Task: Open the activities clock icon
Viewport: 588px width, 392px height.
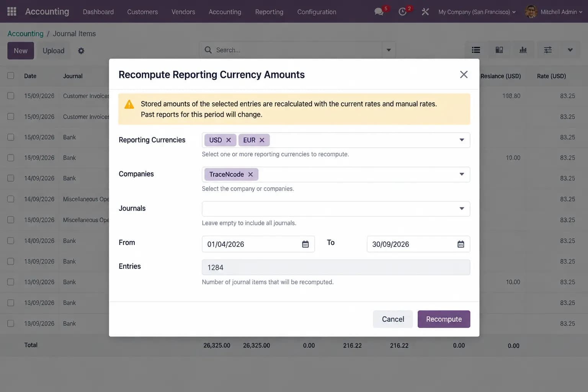Action: click(x=402, y=12)
